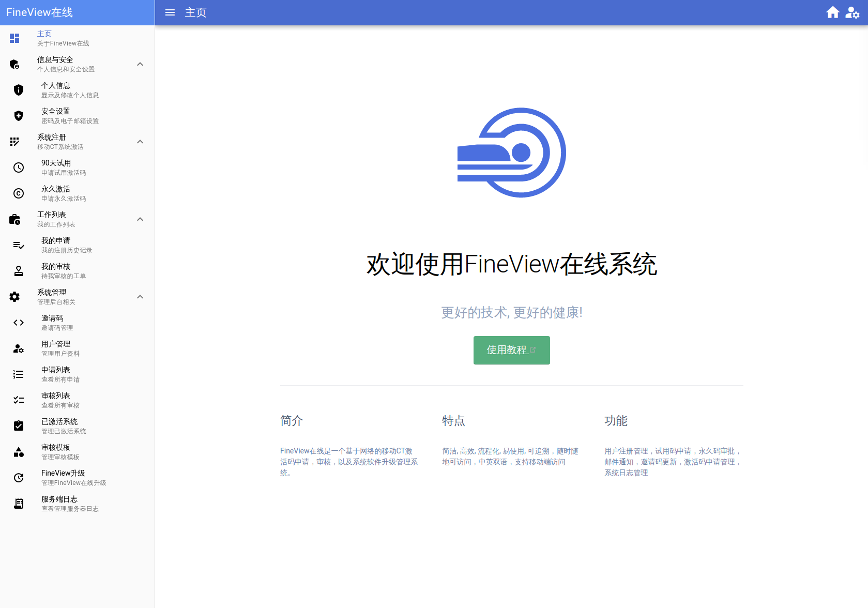Click the briefcase icon for 工作列表
Viewport: 868px width, 608px height.
click(x=14, y=219)
